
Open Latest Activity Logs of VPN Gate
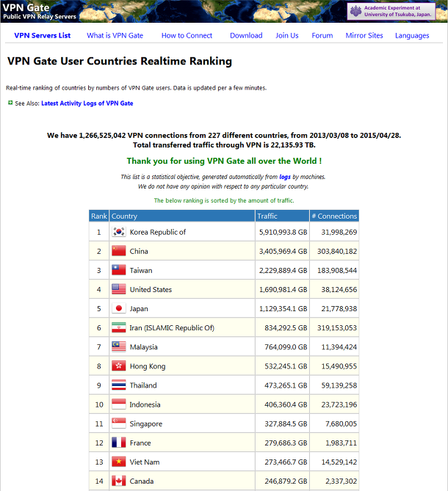(87, 103)
